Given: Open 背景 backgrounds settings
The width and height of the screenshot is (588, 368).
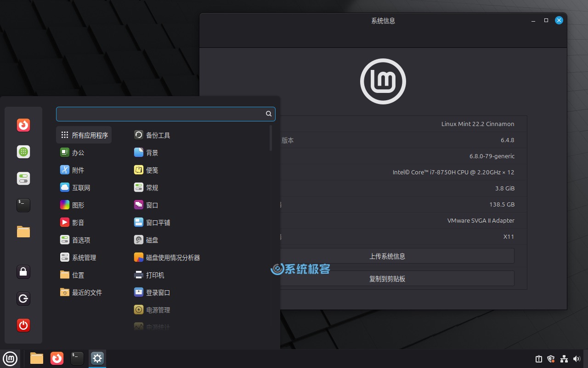Looking at the screenshot, I should [146, 153].
